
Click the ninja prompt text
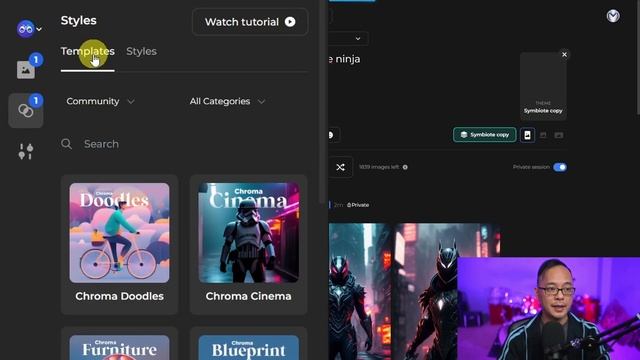[x=344, y=59]
